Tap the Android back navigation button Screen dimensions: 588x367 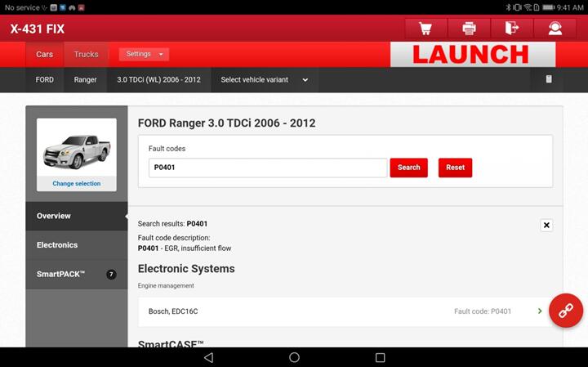[208, 357]
